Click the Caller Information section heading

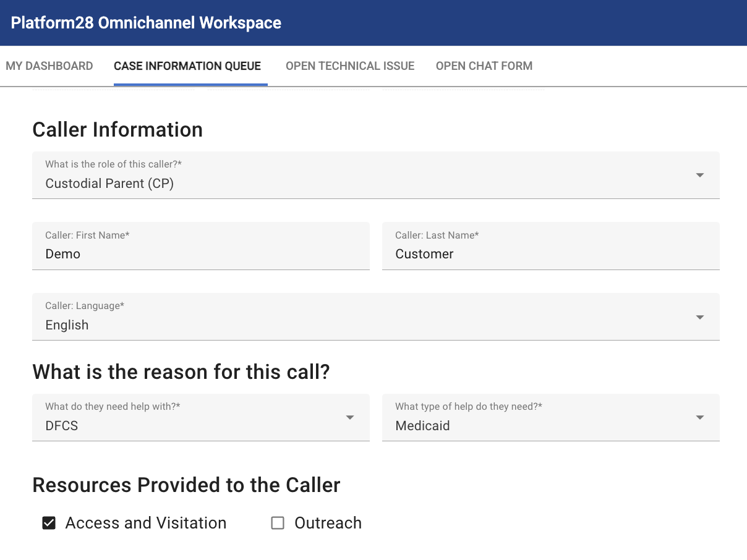117,130
